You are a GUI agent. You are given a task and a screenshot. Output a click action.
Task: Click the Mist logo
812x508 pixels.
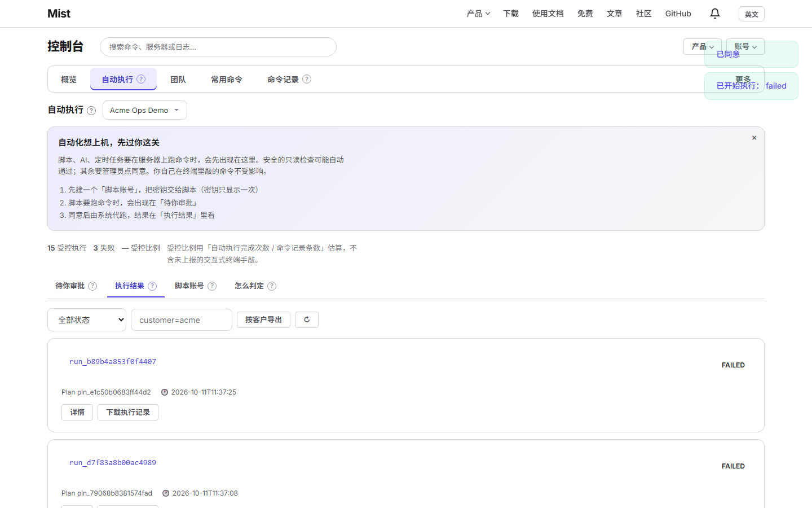point(59,14)
